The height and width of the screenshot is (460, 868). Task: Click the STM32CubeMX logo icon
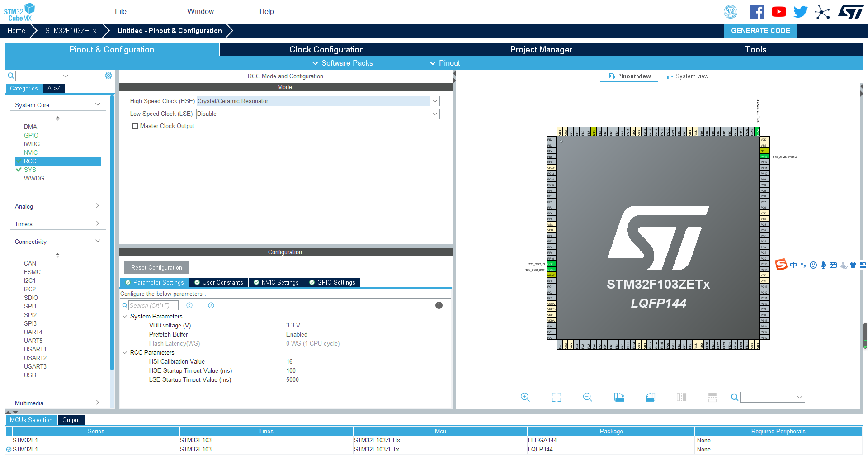tap(19, 12)
